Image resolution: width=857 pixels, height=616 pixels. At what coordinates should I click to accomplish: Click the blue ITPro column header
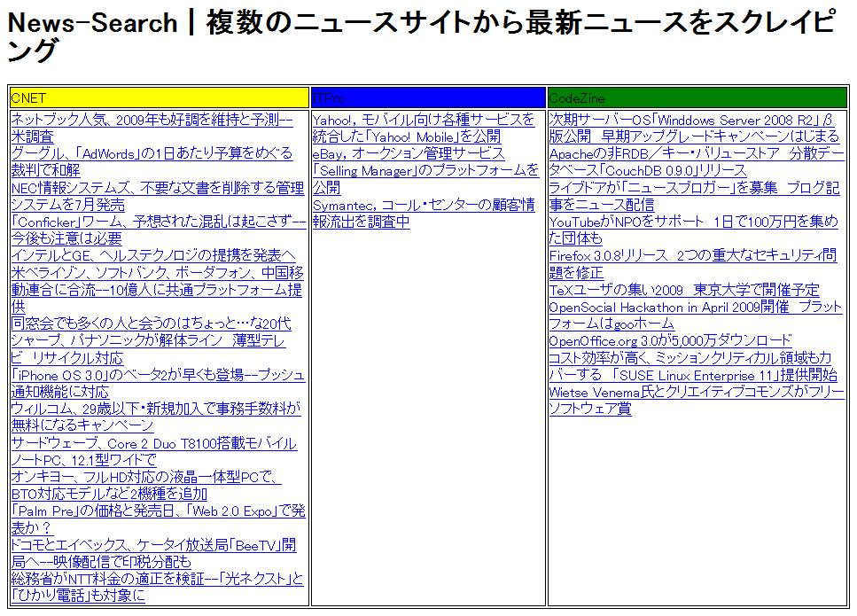[x=429, y=97]
